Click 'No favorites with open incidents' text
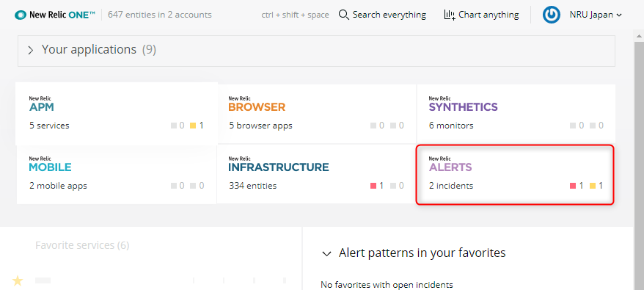The width and height of the screenshot is (644, 290). tap(387, 285)
